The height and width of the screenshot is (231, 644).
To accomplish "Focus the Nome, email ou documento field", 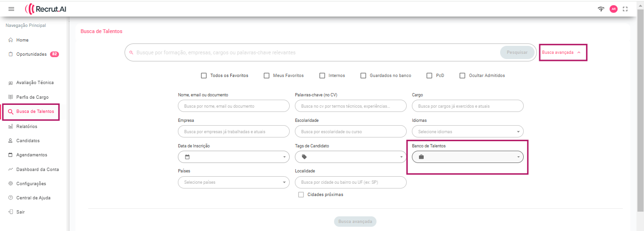I will tap(234, 106).
